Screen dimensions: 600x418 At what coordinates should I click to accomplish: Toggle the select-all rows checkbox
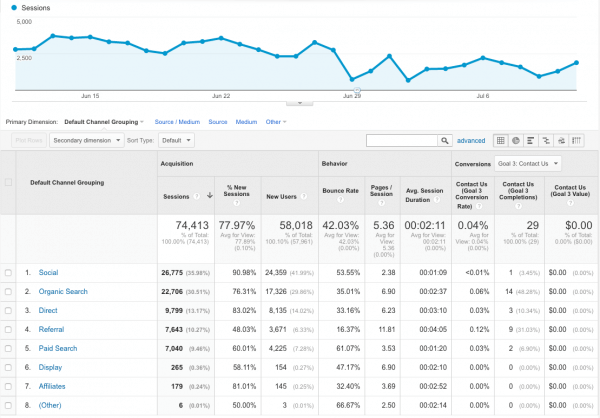click(8, 182)
